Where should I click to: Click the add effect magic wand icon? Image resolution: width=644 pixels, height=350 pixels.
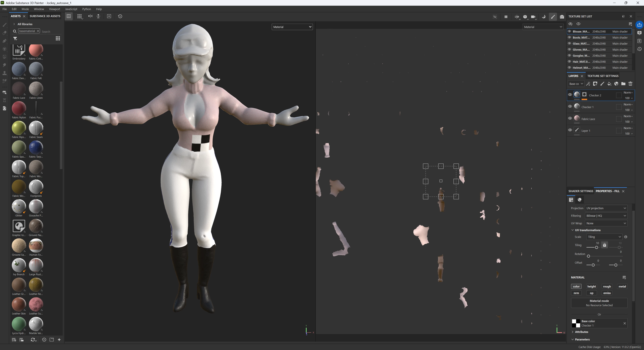click(x=588, y=84)
